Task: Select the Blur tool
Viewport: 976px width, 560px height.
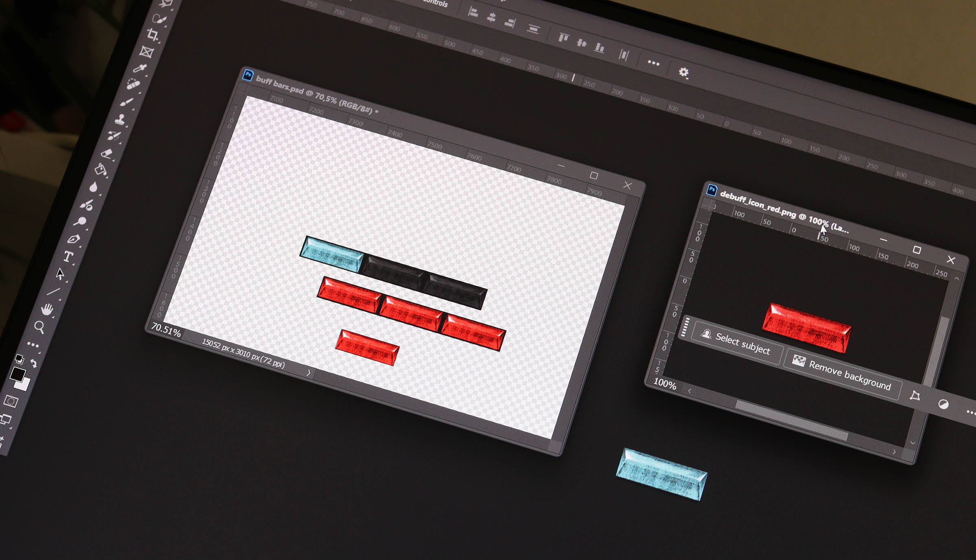Action: [x=94, y=187]
